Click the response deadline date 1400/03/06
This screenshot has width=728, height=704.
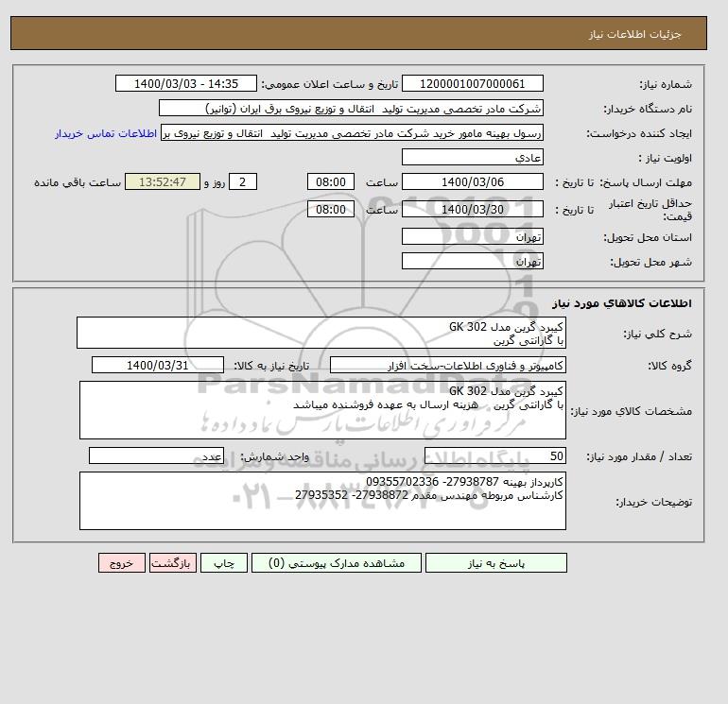click(x=472, y=182)
